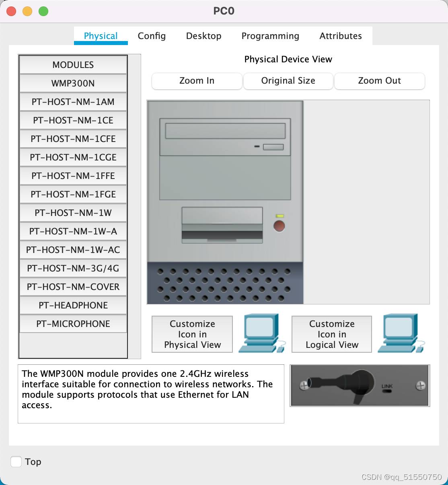Click the Zoom Out button
The height and width of the screenshot is (485, 448).
pyautogui.click(x=380, y=81)
